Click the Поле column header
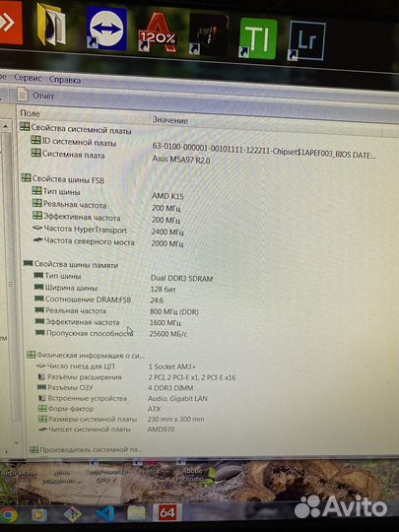The width and height of the screenshot is (399, 532). pyautogui.click(x=30, y=113)
